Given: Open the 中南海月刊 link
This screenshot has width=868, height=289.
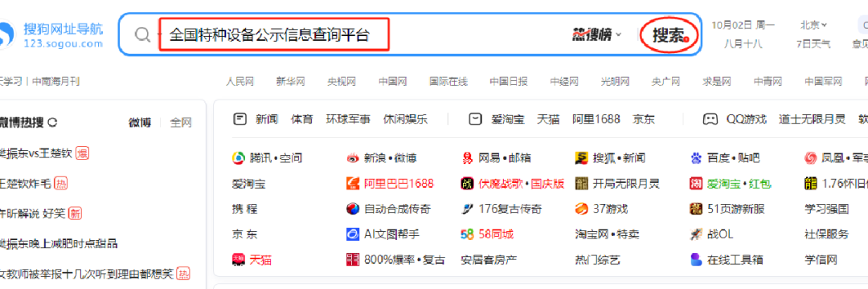Looking at the screenshot, I should coord(56,82).
